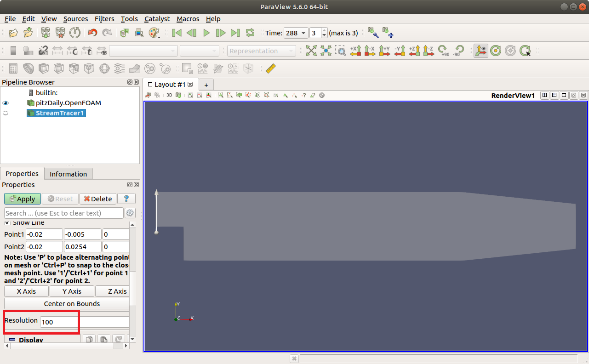This screenshot has height=364, width=589.
Task: Toggle visibility eye of StreamTracer1
Action: (x=6, y=113)
